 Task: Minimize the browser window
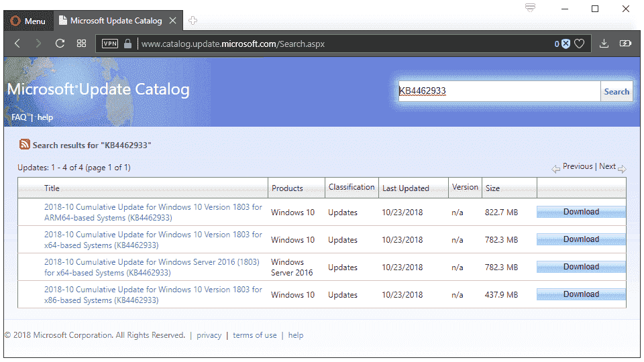[565, 9]
